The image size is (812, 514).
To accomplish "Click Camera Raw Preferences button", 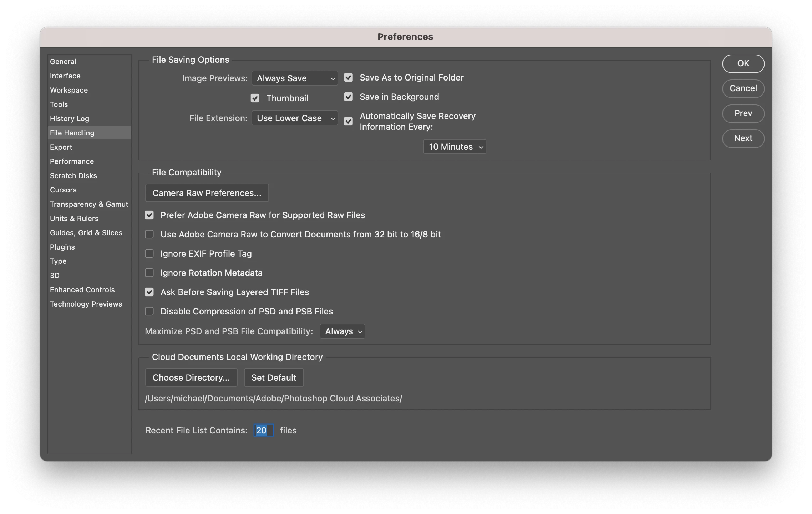I will (207, 193).
